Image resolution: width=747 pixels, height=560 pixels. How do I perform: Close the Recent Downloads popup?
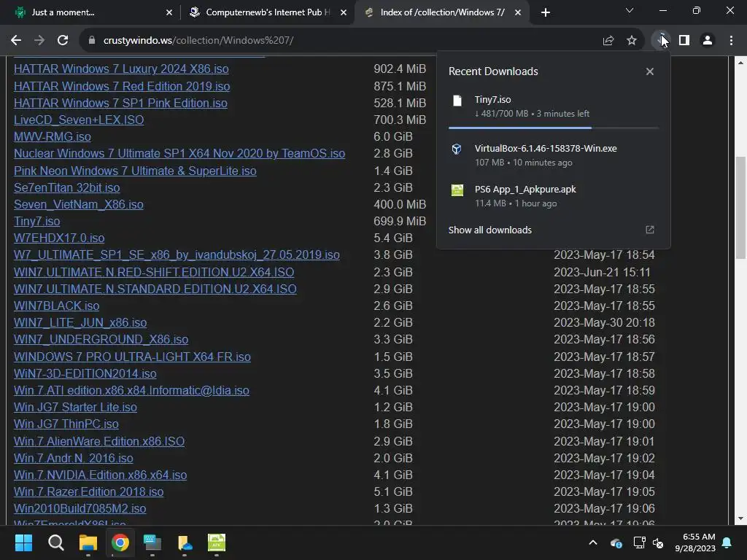pos(650,71)
